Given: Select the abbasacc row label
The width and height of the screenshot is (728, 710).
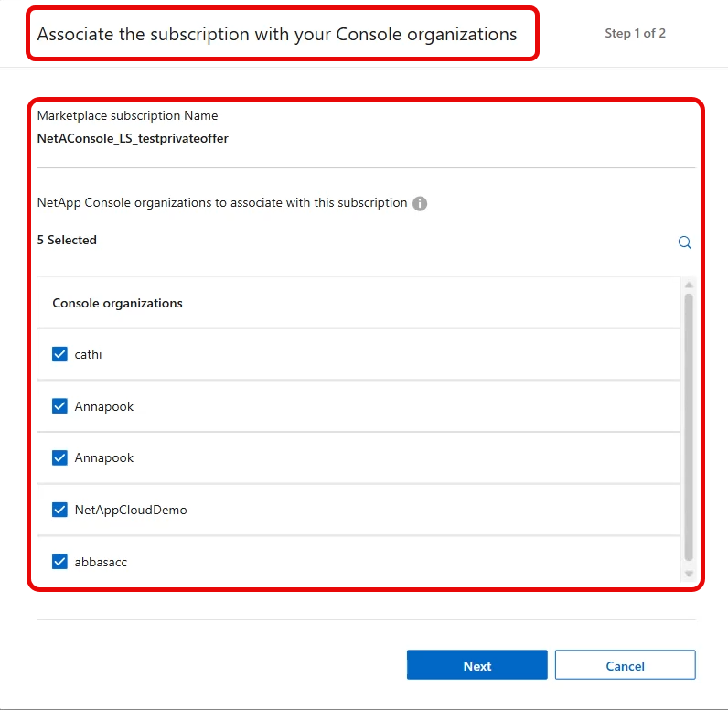Looking at the screenshot, I should 101,562.
